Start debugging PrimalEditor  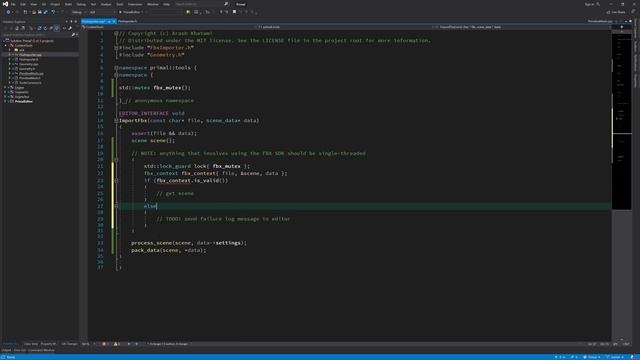(x=130, y=12)
